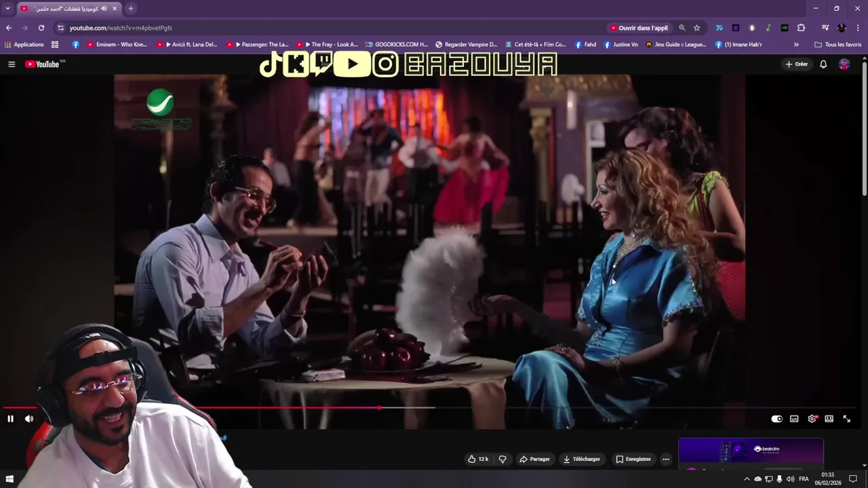Open the browser extensions puzzle icon
This screenshot has height=488, width=868.
point(801,28)
